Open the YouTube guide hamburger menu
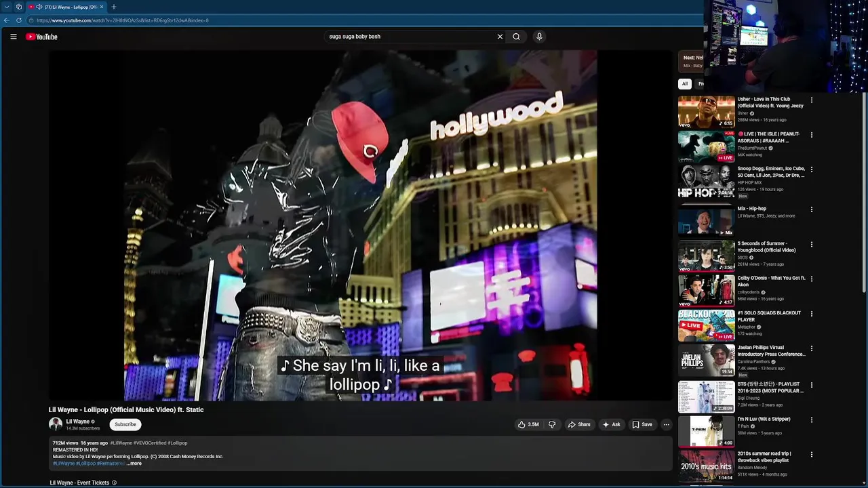 [x=13, y=37]
